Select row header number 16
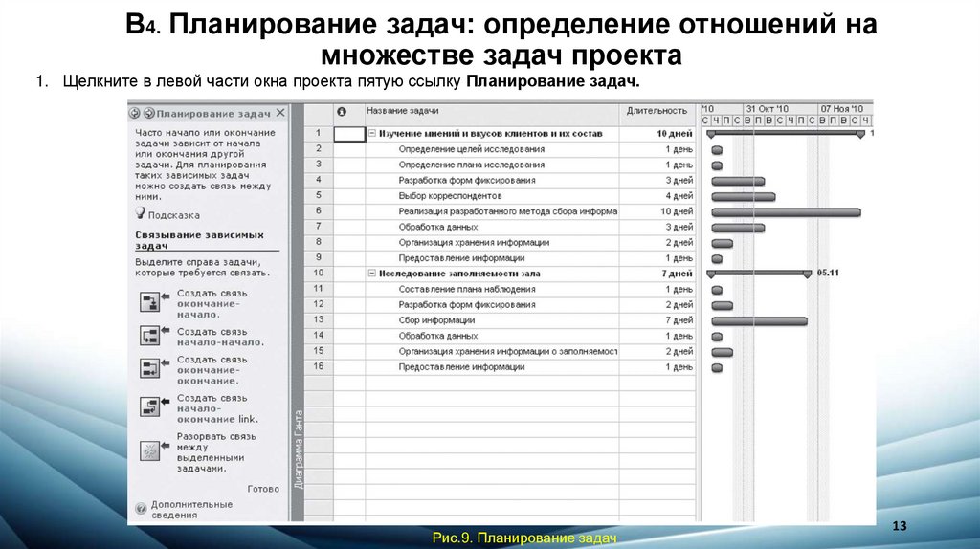The height and width of the screenshot is (549, 980). 318,366
